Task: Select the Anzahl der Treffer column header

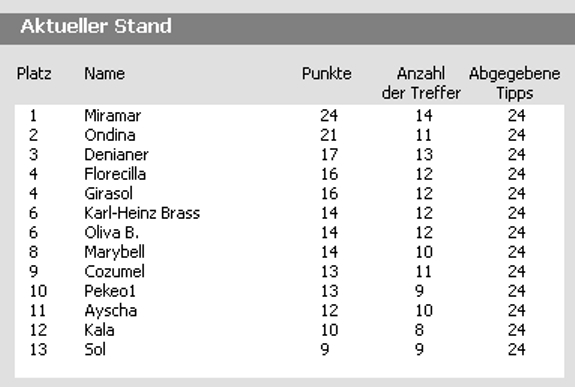Action: pos(421,83)
